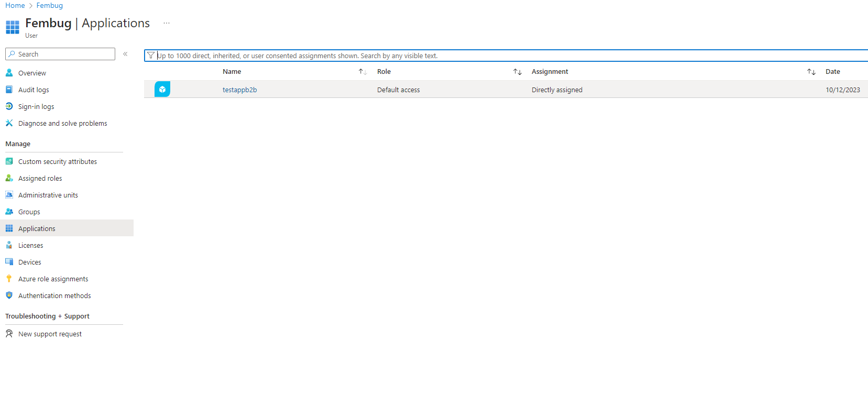
Task: Click the Diagnose and solve problems wrench icon
Action: [x=9, y=123]
